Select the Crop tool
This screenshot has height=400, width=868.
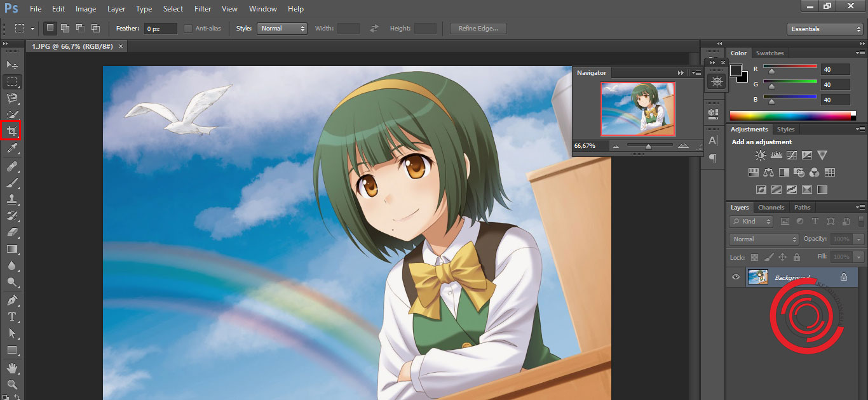[11, 131]
